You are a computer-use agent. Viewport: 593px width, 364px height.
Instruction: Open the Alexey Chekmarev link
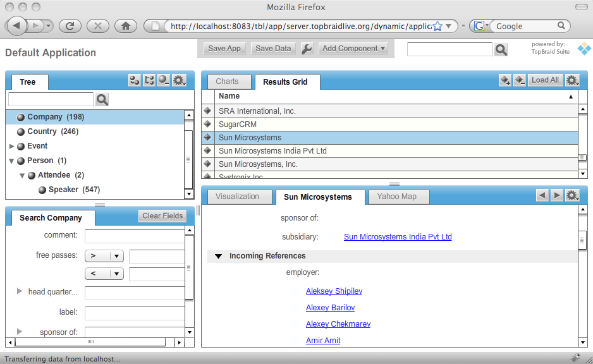pyautogui.click(x=338, y=324)
